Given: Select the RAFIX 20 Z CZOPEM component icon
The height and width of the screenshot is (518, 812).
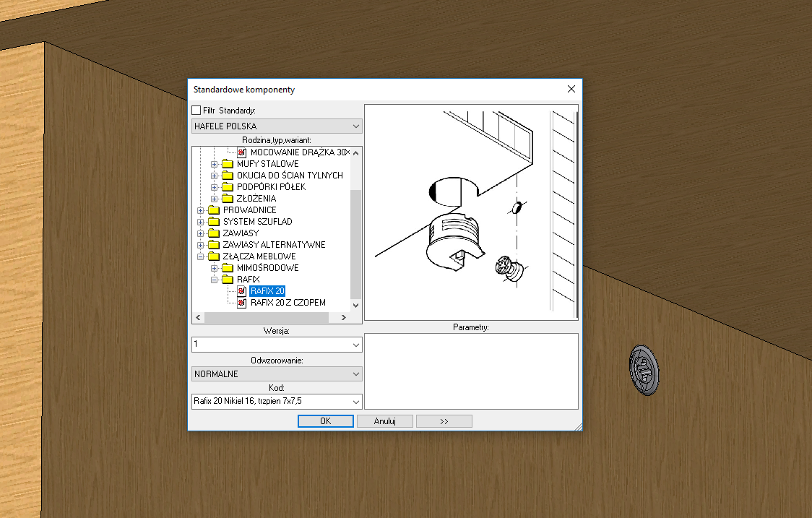Looking at the screenshot, I should [x=242, y=303].
